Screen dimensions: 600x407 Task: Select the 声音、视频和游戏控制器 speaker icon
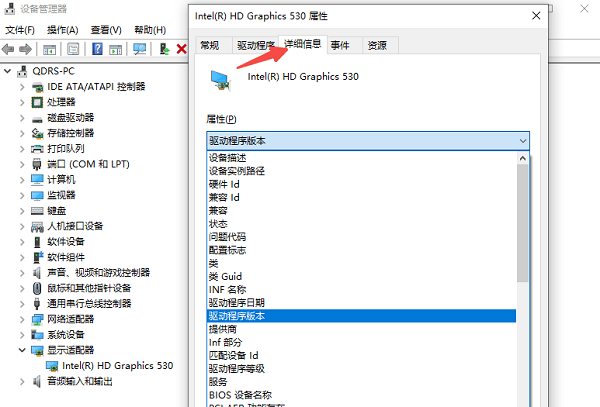click(x=37, y=273)
